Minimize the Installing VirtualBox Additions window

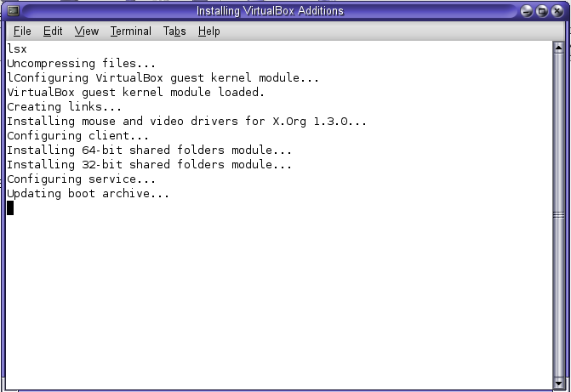(526, 11)
